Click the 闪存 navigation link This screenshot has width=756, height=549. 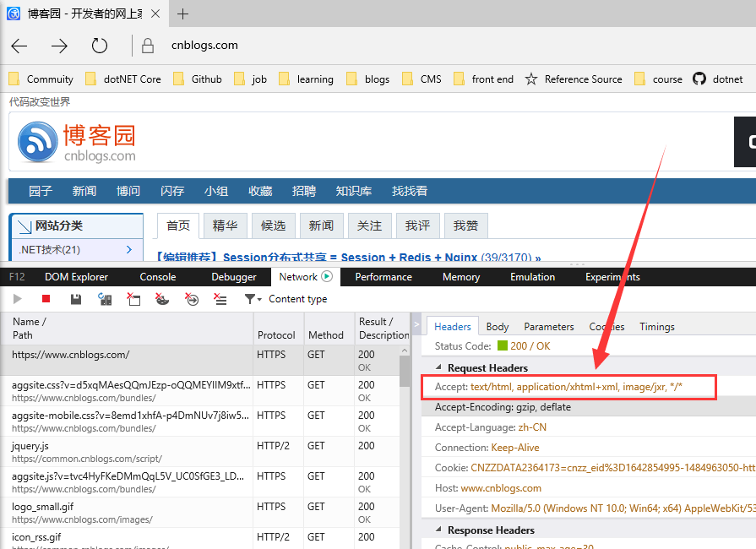[172, 191]
